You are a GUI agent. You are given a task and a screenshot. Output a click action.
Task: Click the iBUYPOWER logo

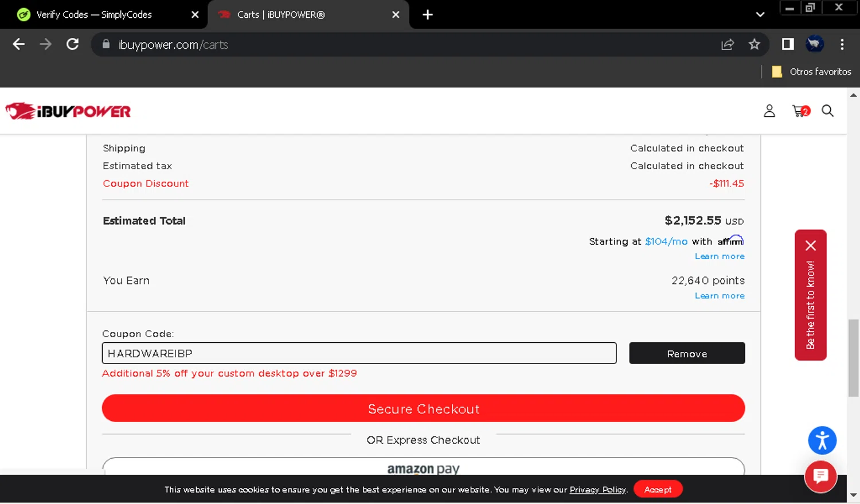68,111
